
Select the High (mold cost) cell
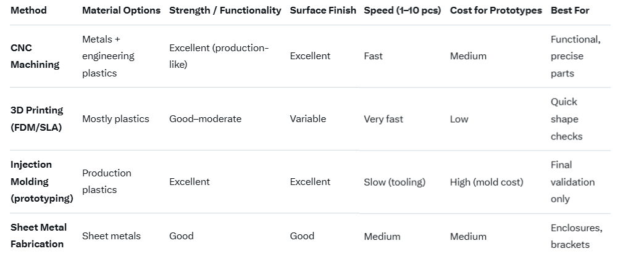486,182
